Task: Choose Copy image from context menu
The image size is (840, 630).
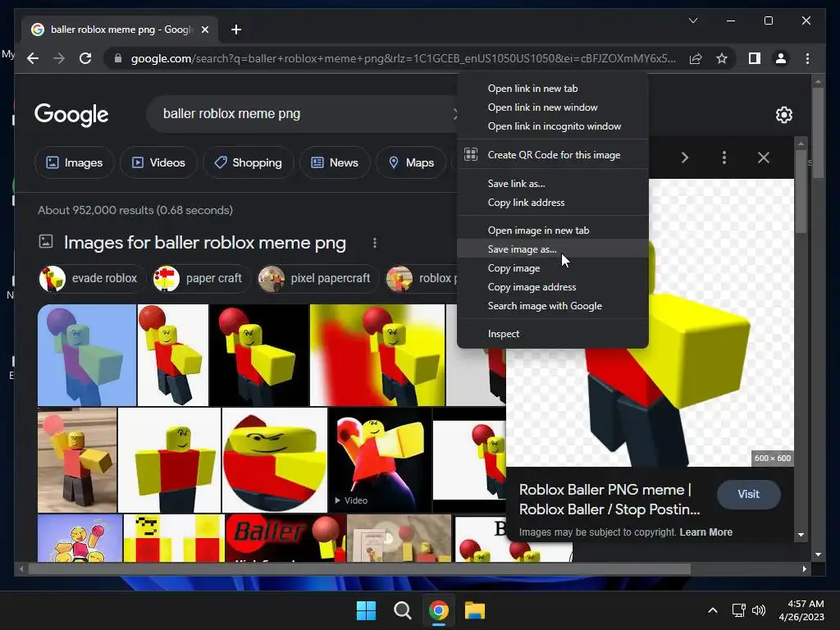Action: pos(553,268)
